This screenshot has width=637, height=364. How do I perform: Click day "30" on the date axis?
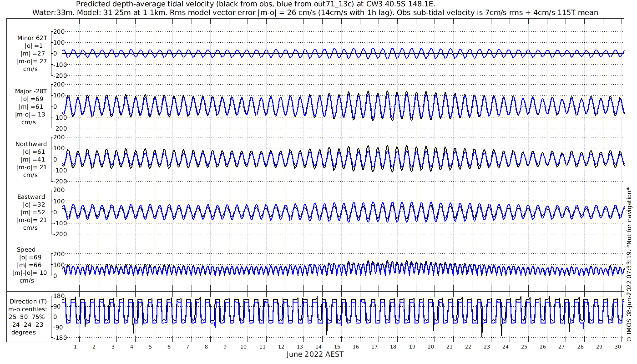click(x=617, y=347)
